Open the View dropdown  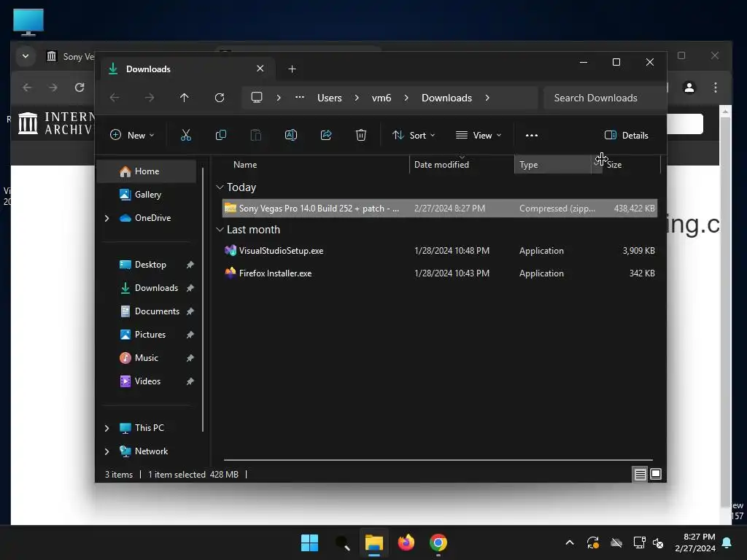(479, 135)
